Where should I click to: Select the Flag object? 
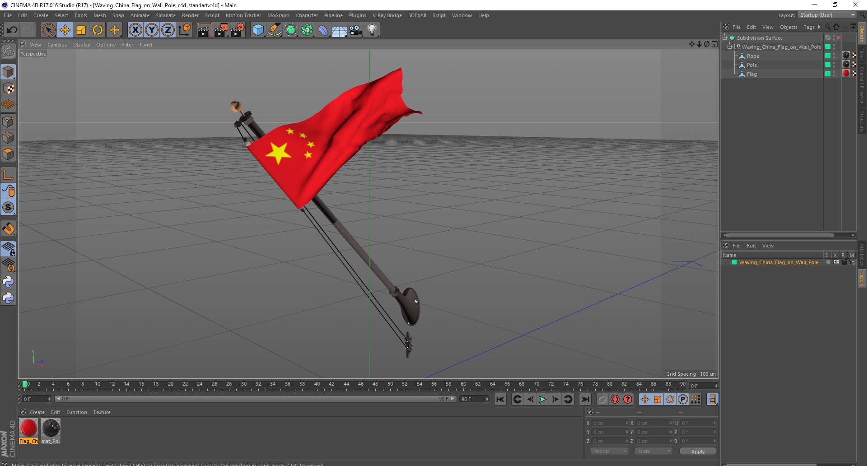[751, 74]
